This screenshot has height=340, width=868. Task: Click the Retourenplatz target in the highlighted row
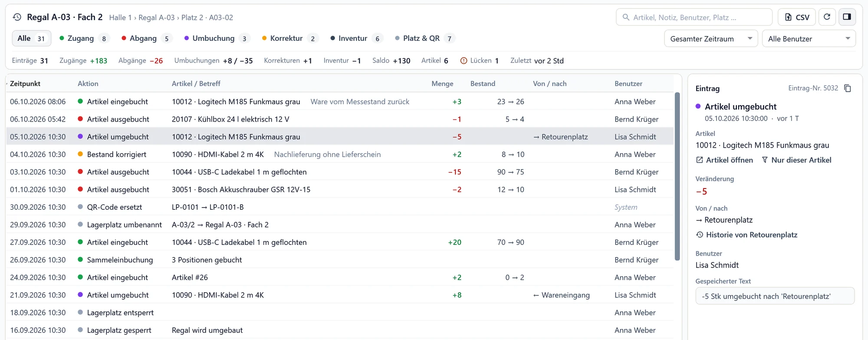tap(560, 137)
